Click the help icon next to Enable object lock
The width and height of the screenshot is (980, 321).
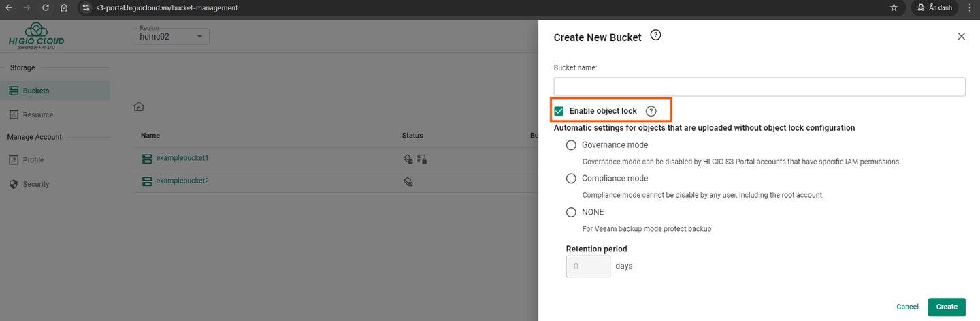pyautogui.click(x=651, y=111)
